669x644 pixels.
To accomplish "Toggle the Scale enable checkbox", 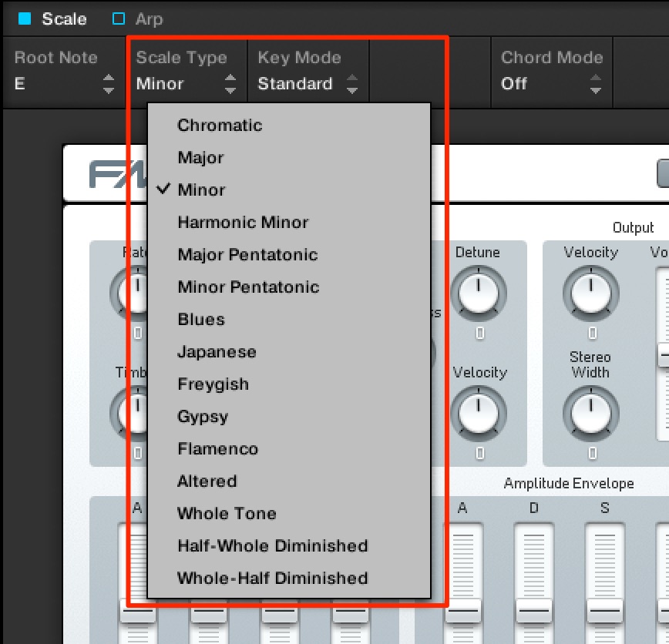I will click(25, 18).
